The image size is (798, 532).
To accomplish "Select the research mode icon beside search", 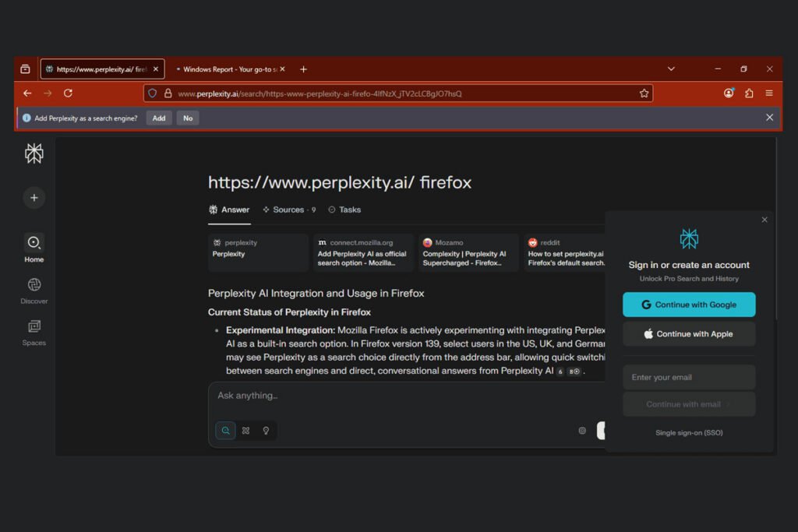I will point(245,431).
